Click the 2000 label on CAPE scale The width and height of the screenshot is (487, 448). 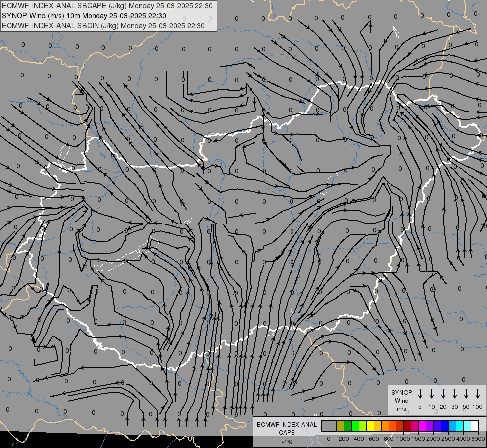433,439
